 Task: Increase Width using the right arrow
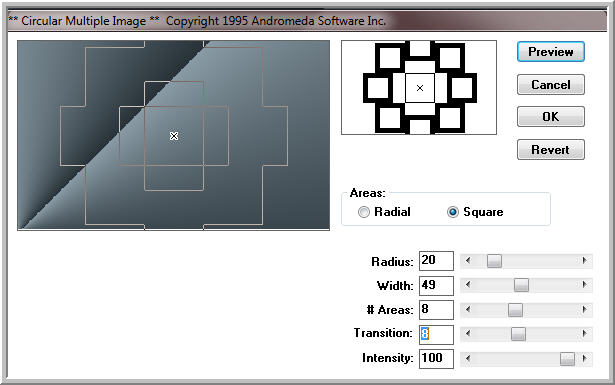tap(584, 285)
